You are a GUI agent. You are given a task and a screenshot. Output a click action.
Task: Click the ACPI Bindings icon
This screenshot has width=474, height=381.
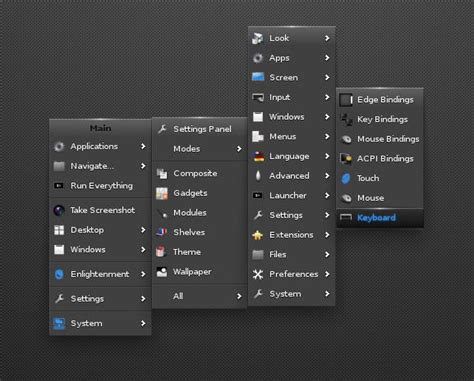346,159
